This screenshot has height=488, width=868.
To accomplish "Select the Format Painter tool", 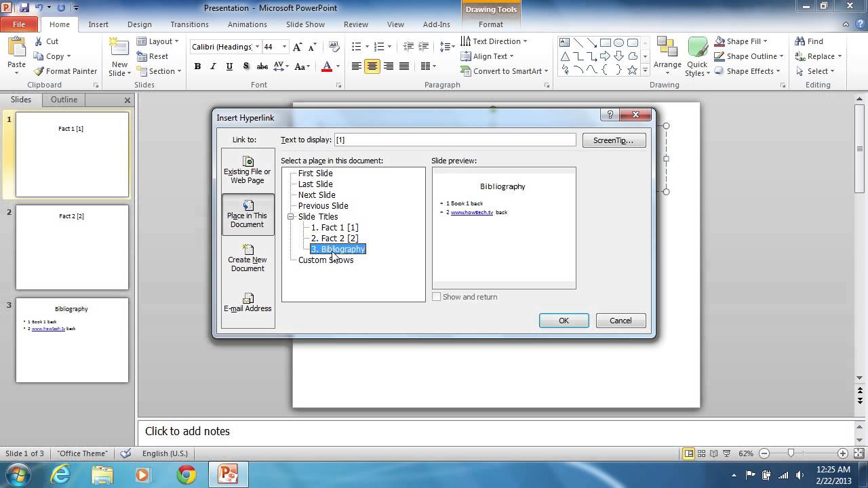I will click(x=66, y=71).
